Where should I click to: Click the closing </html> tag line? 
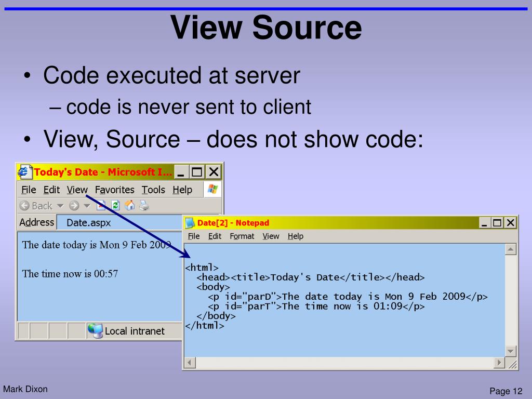coord(205,326)
